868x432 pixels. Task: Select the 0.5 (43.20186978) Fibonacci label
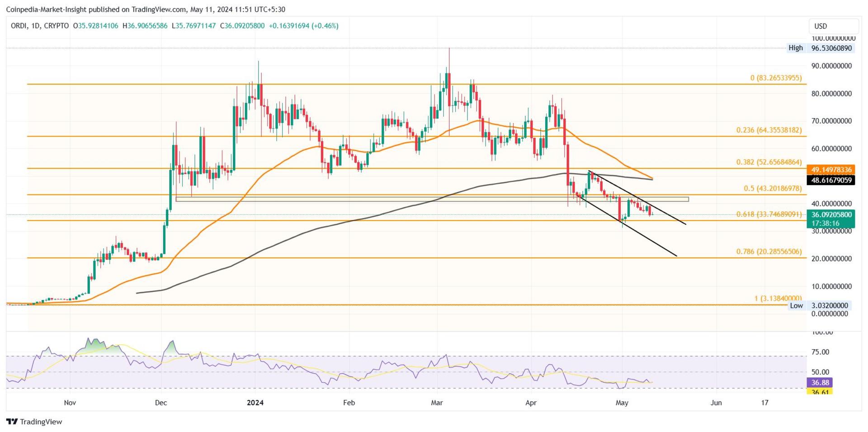click(x=773, y=188)
